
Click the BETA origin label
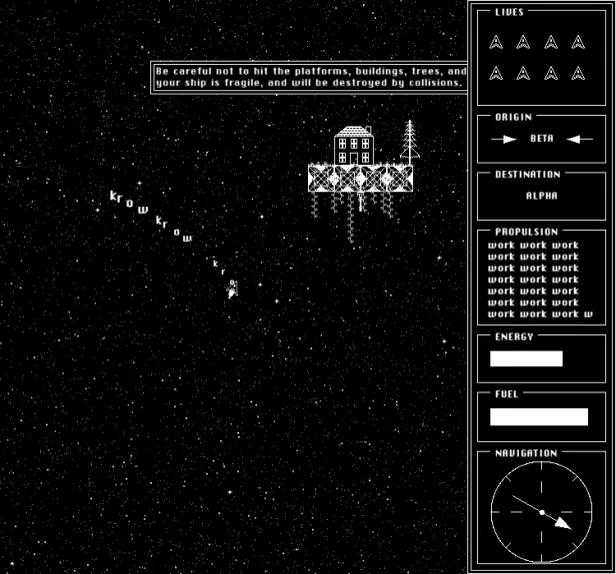click(x=541, y=139)
